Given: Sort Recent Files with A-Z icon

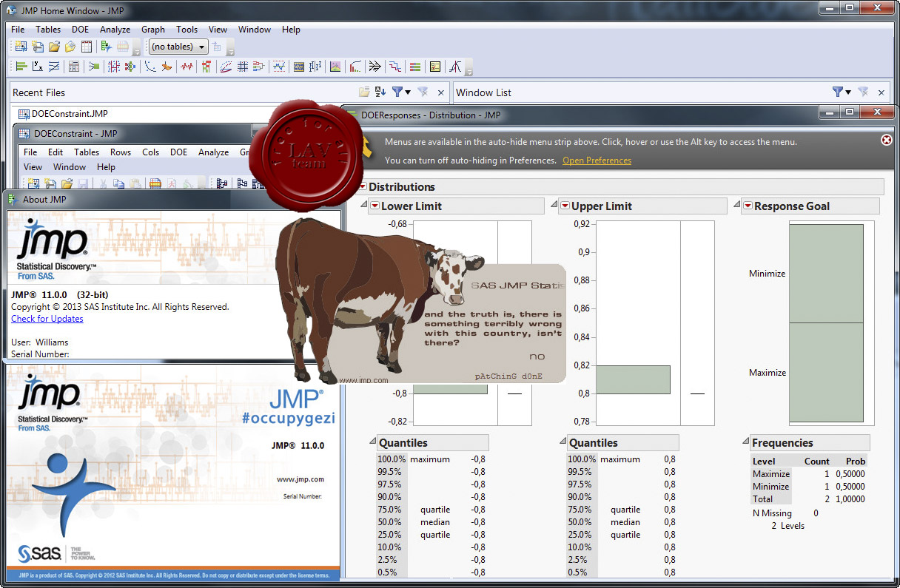Looking at the screenshot, I should coord(380,92).
